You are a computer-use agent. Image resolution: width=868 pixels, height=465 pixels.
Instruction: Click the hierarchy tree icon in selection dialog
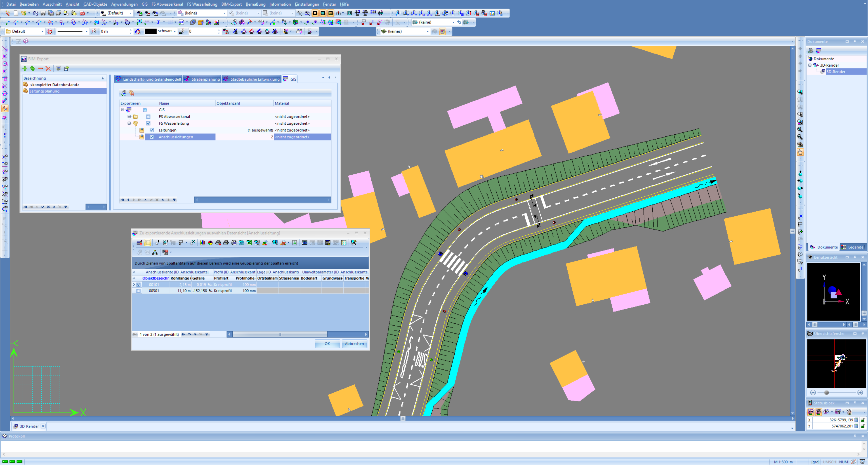click(155, 252)
